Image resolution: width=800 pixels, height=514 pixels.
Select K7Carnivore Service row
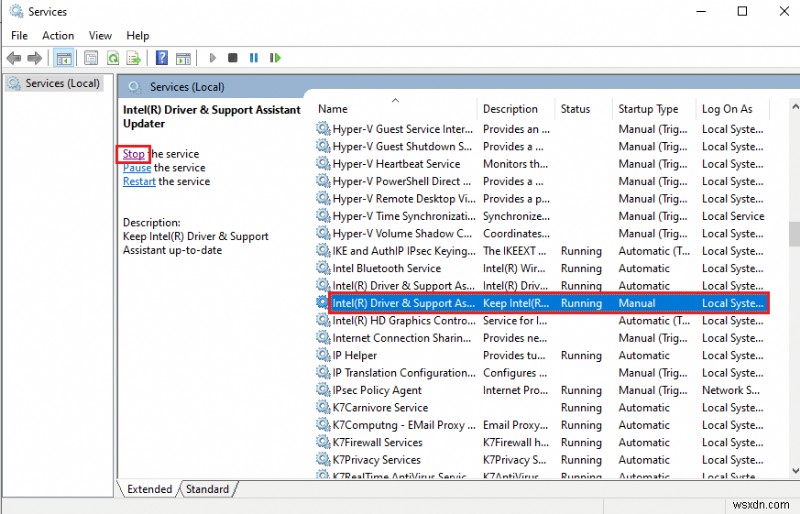click(x=541, y=407)
